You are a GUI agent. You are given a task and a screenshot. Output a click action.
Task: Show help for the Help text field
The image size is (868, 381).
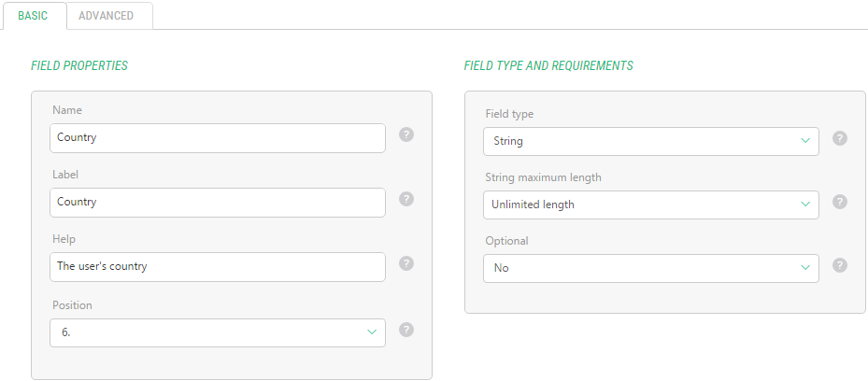(x=406, y=263)
